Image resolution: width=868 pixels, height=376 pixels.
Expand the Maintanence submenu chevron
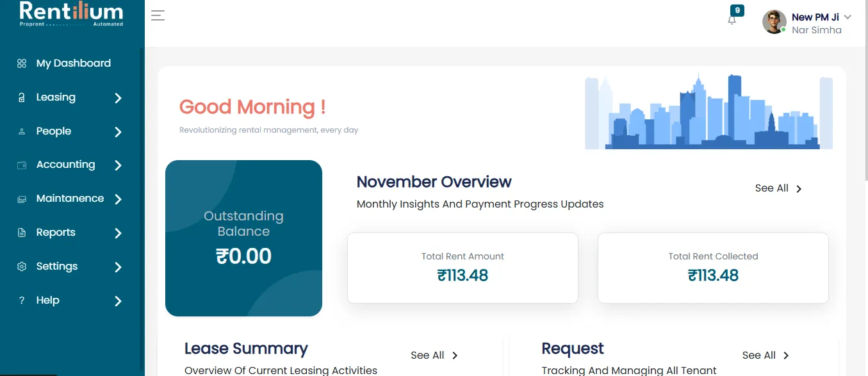(x=118, y=199)
